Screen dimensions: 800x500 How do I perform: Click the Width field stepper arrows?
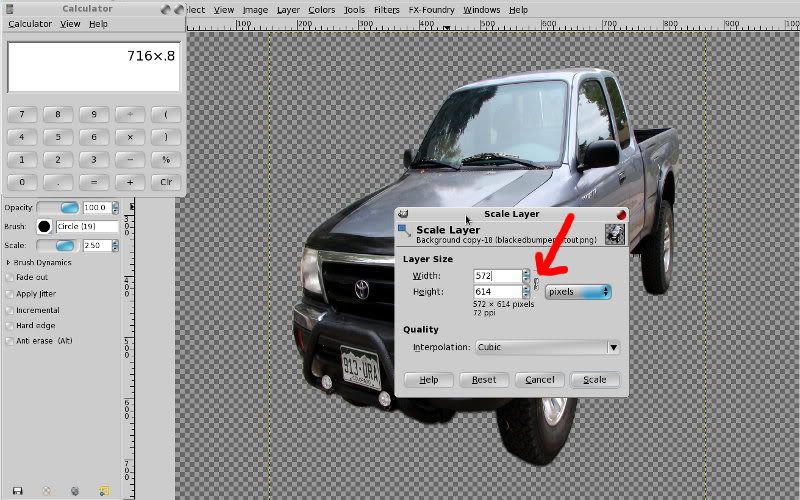526,276
